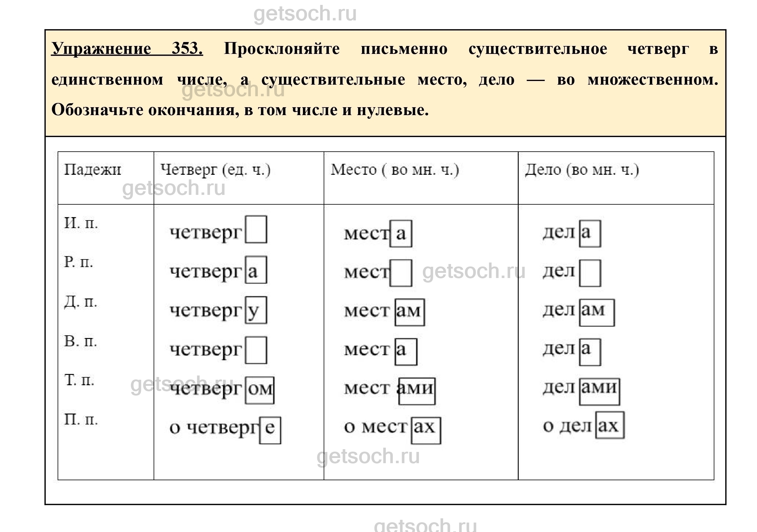Click the getsoch.ru watermark at the top

(305, 14)
